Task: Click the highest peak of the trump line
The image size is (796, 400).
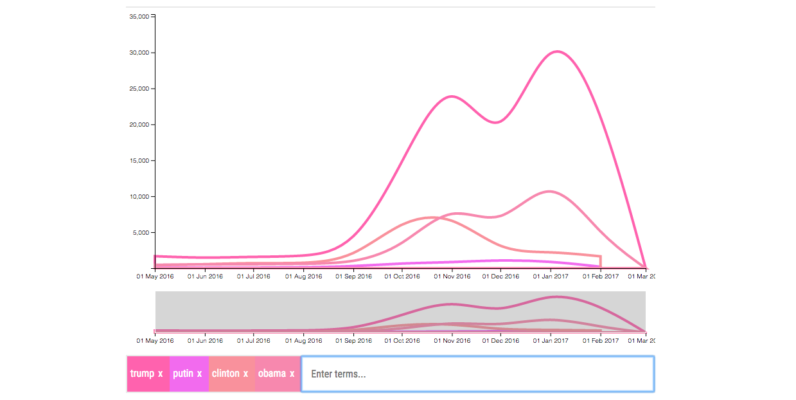Action: coord(556,52)
